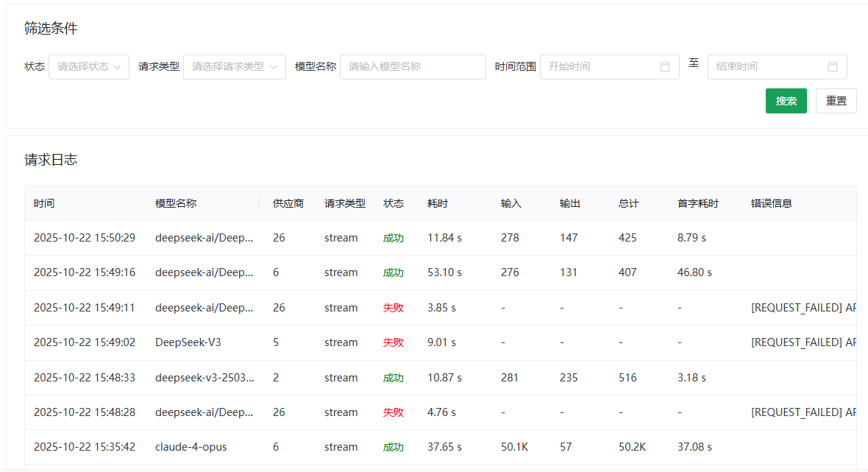Viewport: 868px width, 472px height.
Task: Expand the status filter dropdown
Action: (x=89, y=67)
